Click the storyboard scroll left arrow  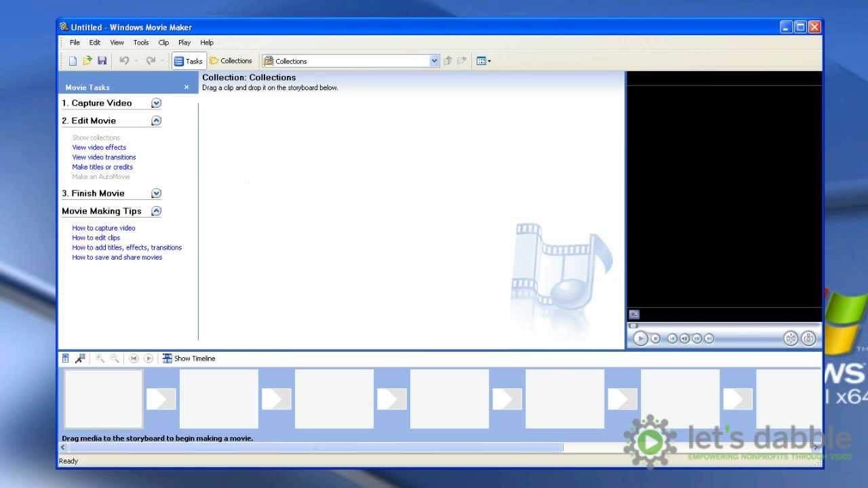point(64,447)
